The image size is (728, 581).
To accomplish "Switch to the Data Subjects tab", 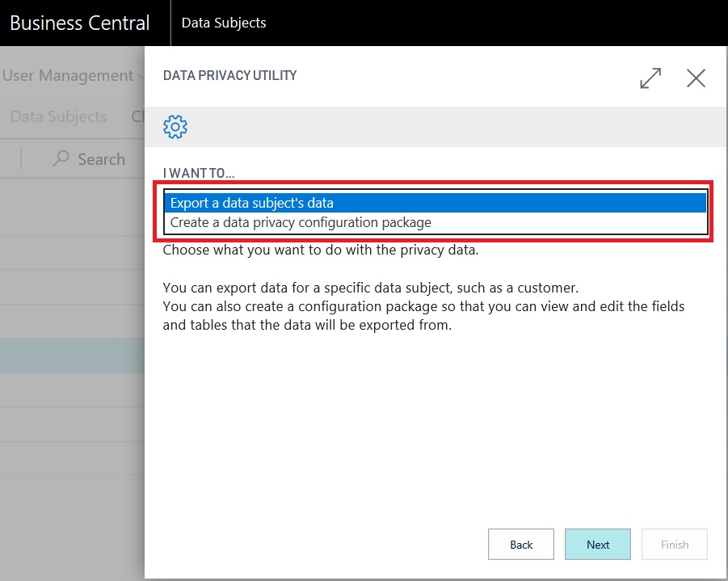I will [58, 116].
